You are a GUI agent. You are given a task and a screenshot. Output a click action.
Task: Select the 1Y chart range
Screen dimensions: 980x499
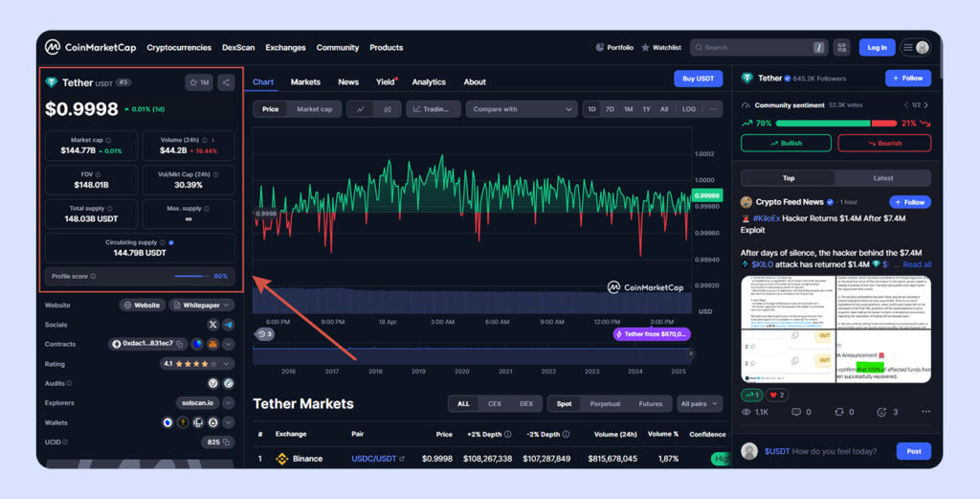point(646,109)
